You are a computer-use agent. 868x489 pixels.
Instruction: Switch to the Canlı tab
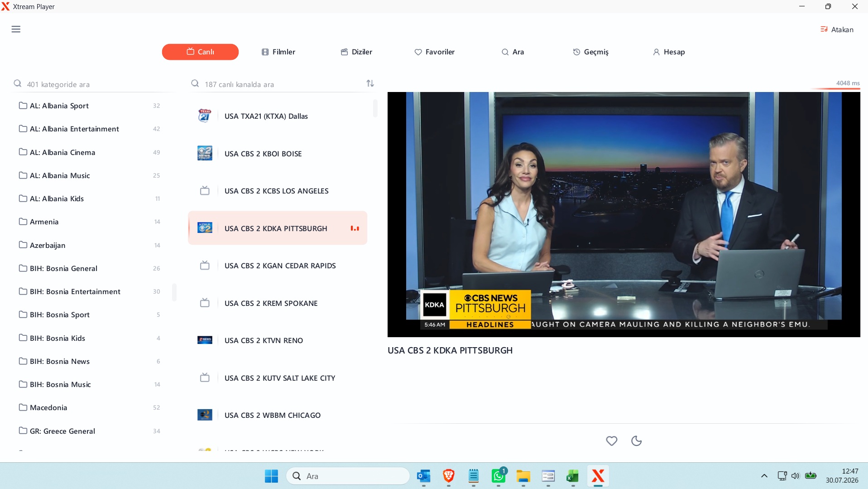point(200,52)
